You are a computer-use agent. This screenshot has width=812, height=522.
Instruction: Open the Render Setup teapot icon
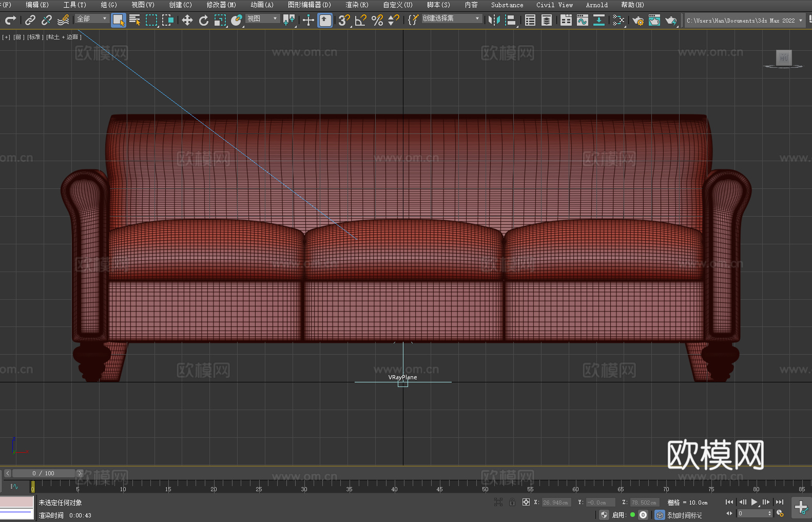coord(638,20)
